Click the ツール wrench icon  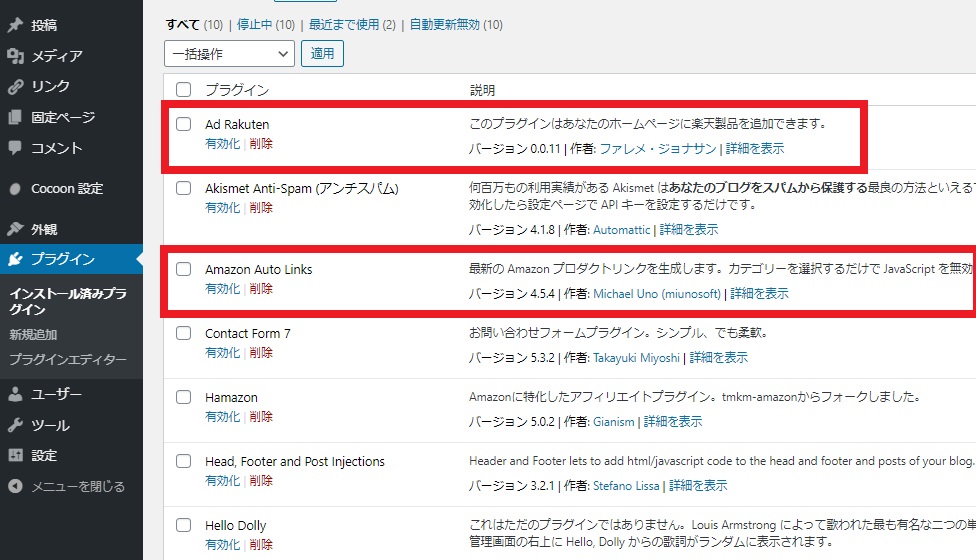click(16, 425)
